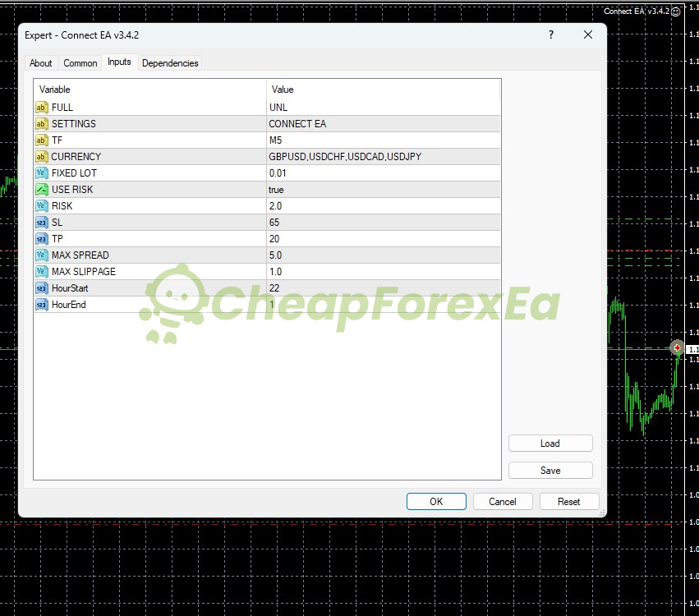
Task: Open the Dependencies tab
Action: coord(170,63)
